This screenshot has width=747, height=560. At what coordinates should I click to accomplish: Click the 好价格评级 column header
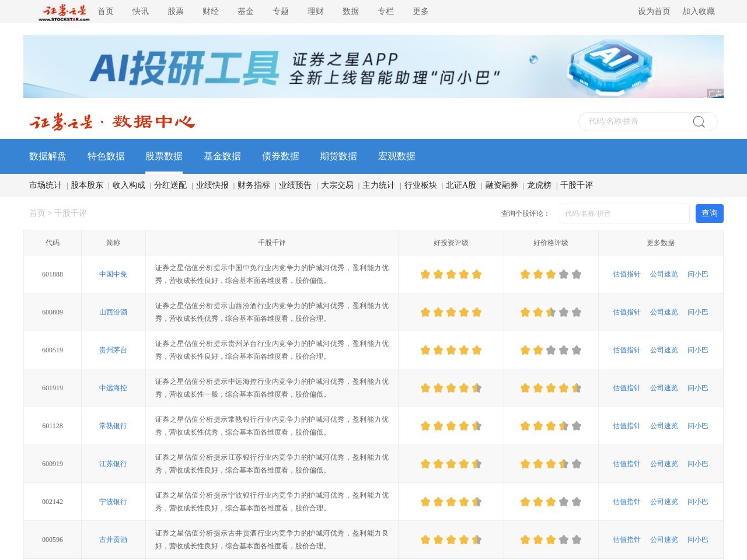point(551,243)
